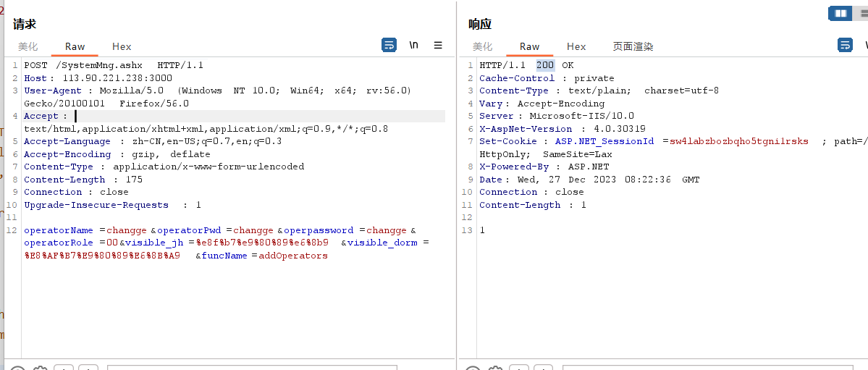Click the visible_jh parameter name
Screen dimensions: 868x370
pyautogui.click(x=155, y=243)
